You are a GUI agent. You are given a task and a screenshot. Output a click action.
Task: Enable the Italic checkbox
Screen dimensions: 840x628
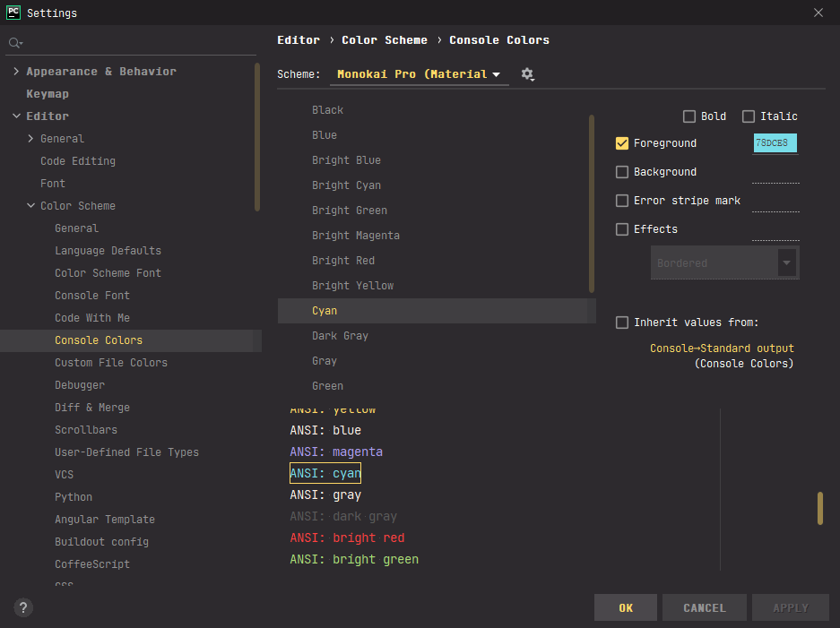click(x=749, y=116)
